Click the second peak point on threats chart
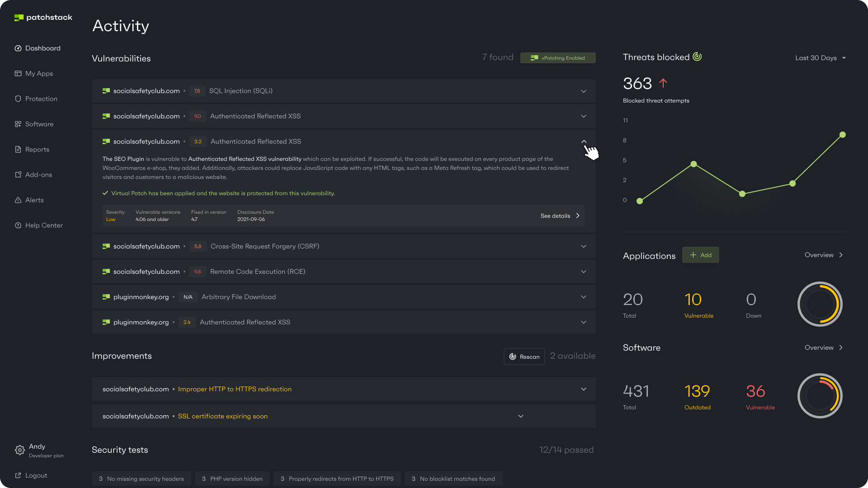868x488 pixels. (694, 164)
